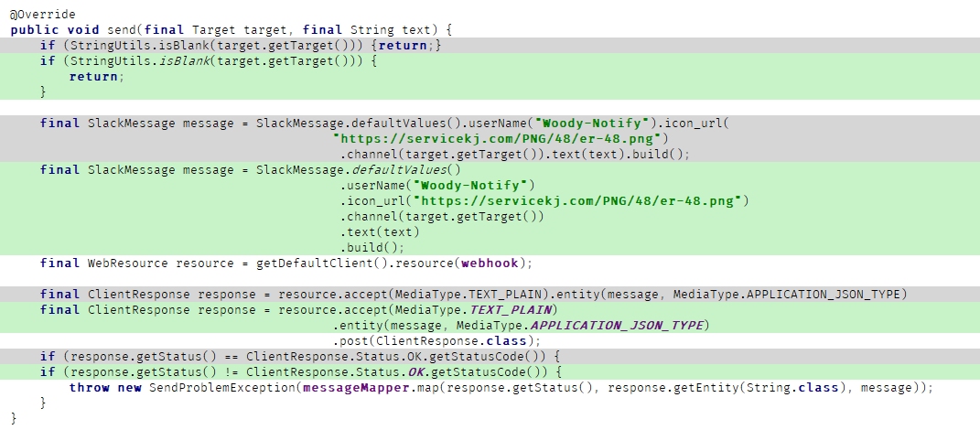Click the @Override annotation
This screenshot has width=980, height=430.
click(x=42, y=14)
